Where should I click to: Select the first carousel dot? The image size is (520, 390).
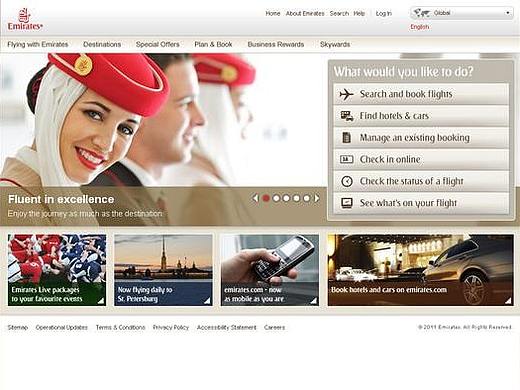click(266, 198)
